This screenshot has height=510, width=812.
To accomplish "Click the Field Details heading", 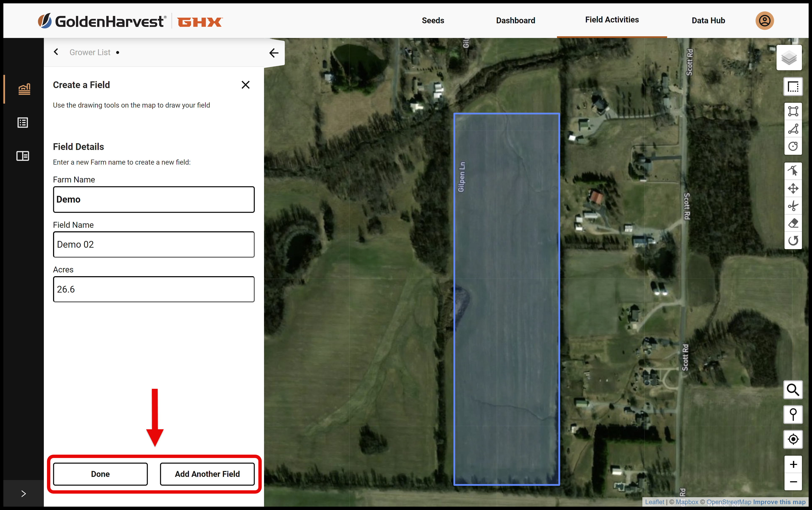I will [78, 147].
